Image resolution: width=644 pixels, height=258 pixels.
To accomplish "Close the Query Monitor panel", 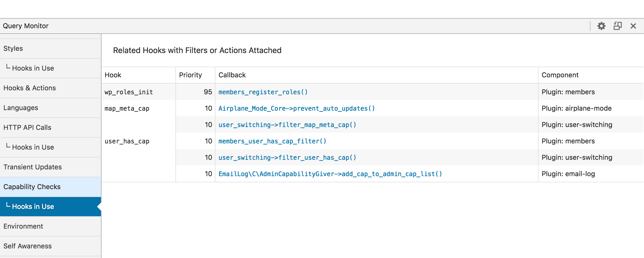I will tap(633, 26).
